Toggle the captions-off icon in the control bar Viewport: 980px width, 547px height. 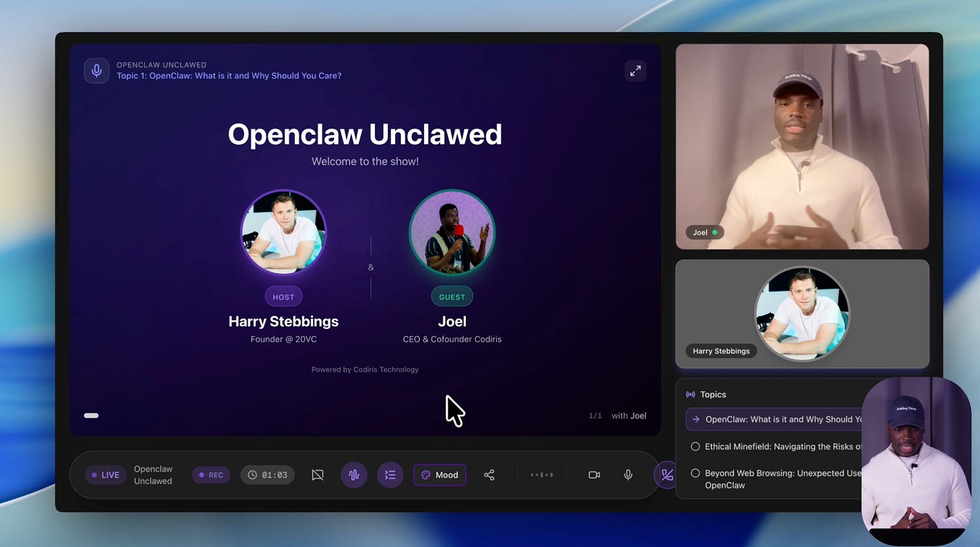[x=318, y=475]
